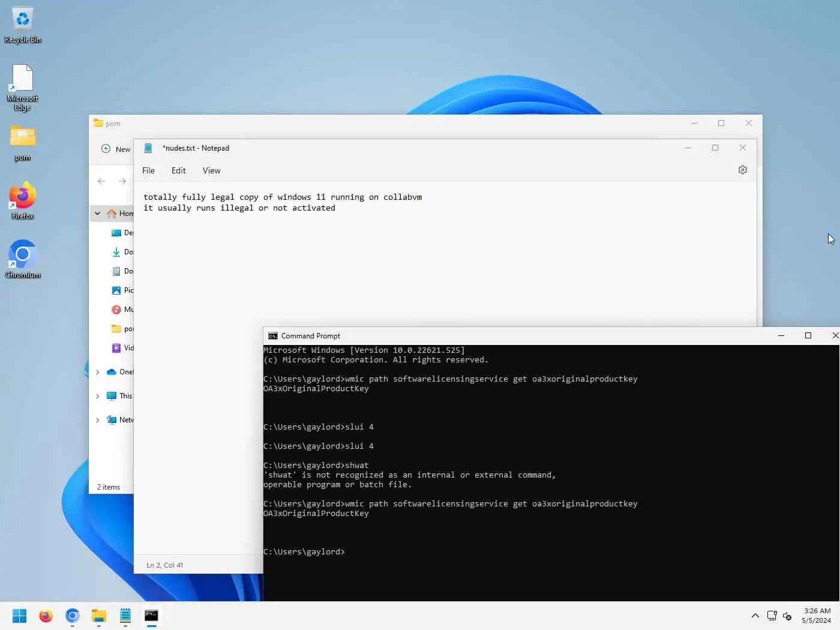Image resolution: width=840 pixels, height=630 pixels.
Task: Select Pictures icon in Explorer sidebar
Action: coord(116,290)
